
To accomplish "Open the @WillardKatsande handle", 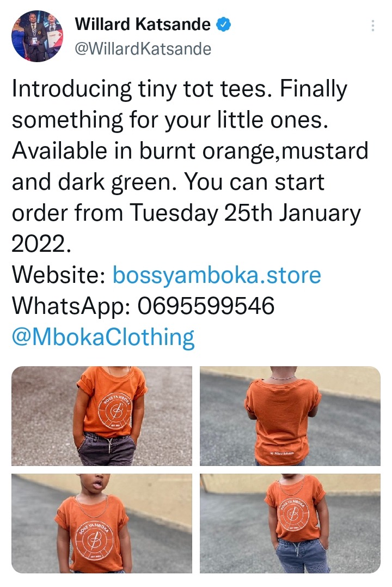I will tap(143, 49).
